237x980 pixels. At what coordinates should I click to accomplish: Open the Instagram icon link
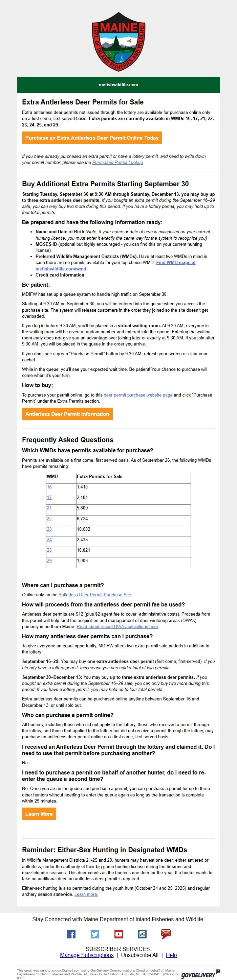click(142, 934)
